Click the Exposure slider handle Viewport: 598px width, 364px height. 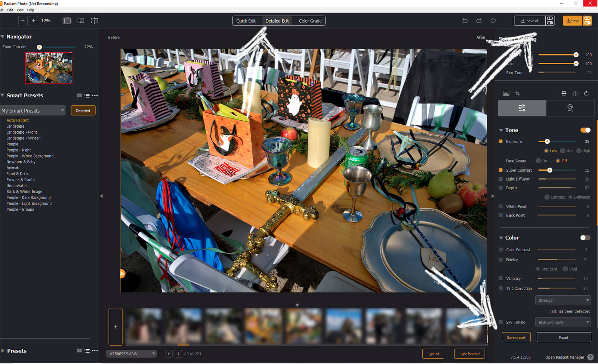547,141
